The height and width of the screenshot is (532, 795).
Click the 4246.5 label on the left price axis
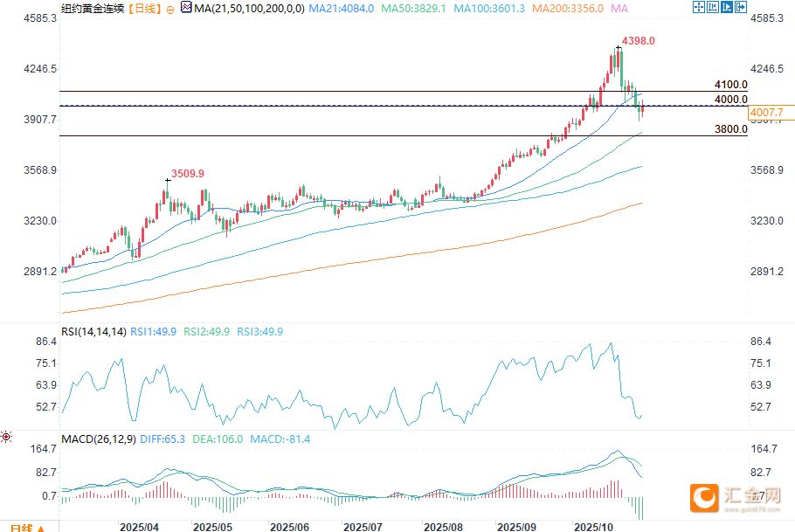[40, 69]
